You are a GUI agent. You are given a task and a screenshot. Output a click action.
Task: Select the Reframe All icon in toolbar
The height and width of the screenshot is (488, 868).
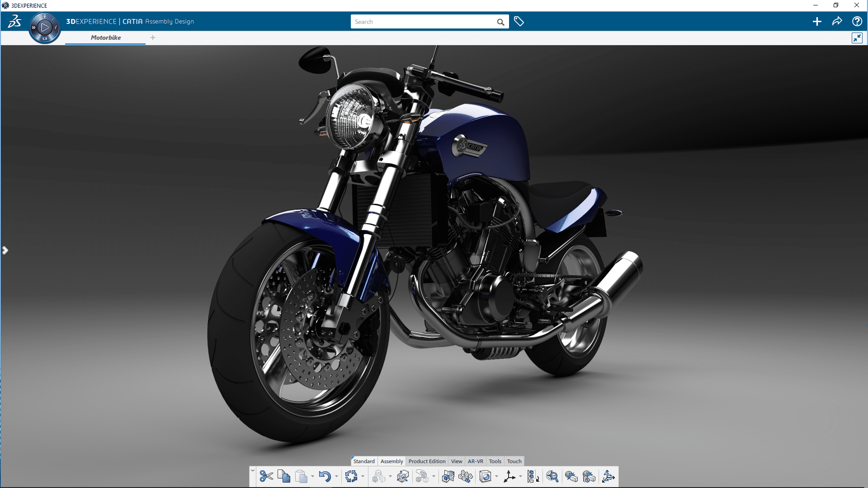pos(552,475)
